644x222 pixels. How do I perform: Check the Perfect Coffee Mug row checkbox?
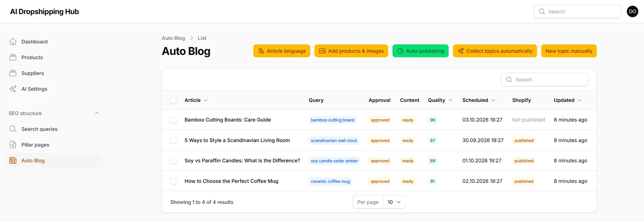click(173, 181)
